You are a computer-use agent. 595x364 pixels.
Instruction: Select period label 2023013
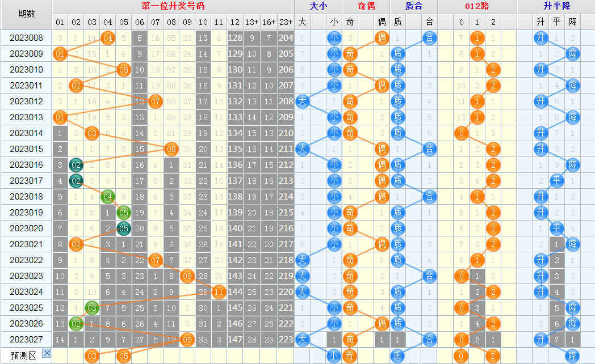point(27,117)
